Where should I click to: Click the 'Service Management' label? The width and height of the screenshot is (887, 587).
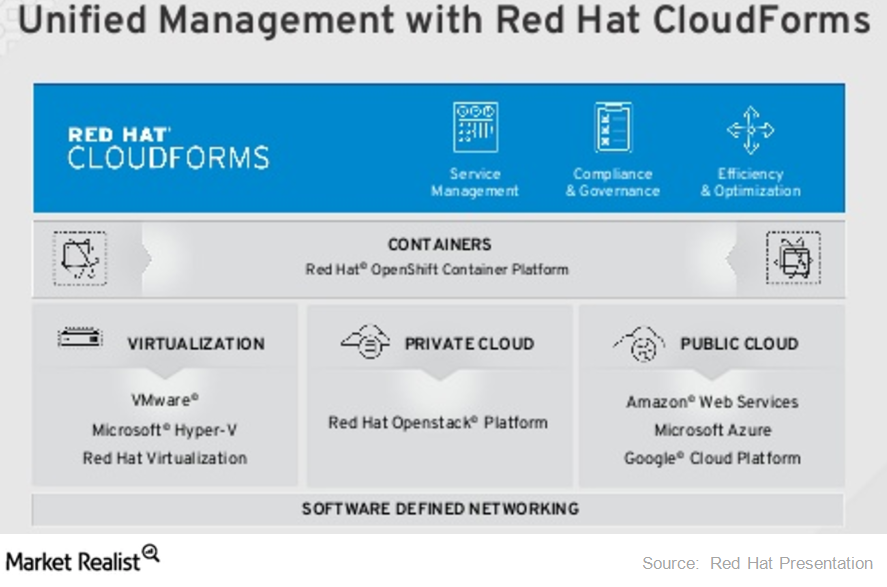475,182
